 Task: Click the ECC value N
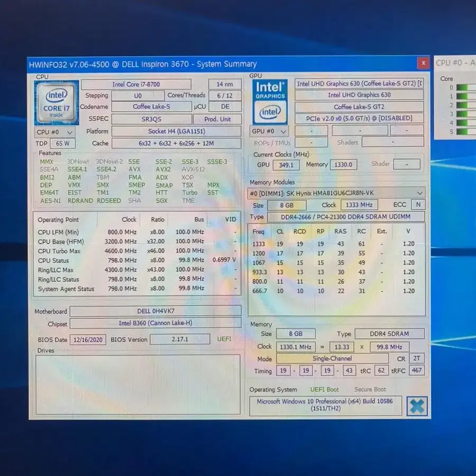pyautogui.click(x=418, y=205)
